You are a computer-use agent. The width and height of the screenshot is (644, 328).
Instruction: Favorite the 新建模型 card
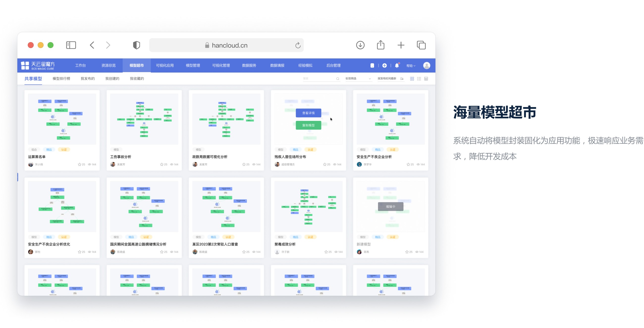pos(407,252)
